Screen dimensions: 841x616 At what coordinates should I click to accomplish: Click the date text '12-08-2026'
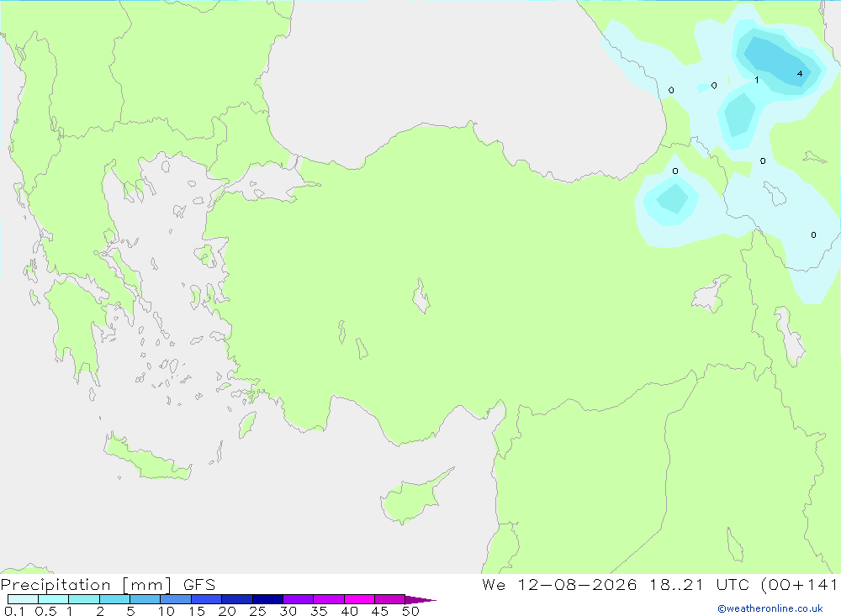click(x=577, y=585)
